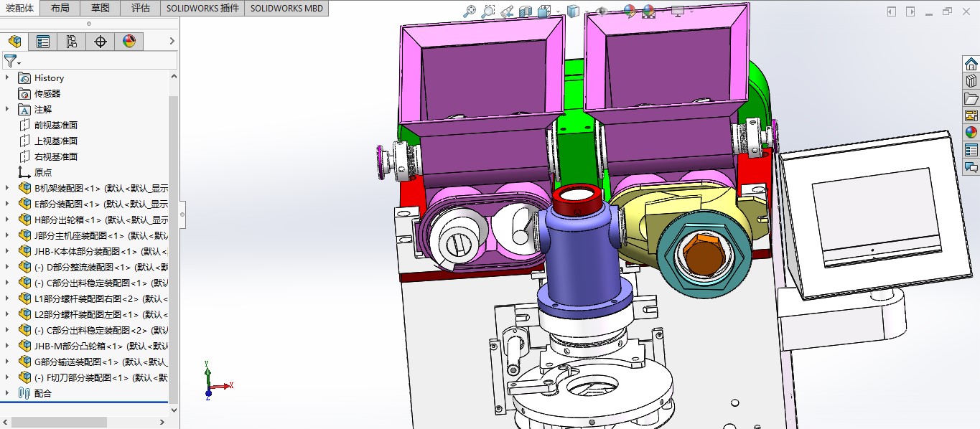Expand the 注解 tree node
980x429 pixels.
pyautogui.click(x=7, y=109)
